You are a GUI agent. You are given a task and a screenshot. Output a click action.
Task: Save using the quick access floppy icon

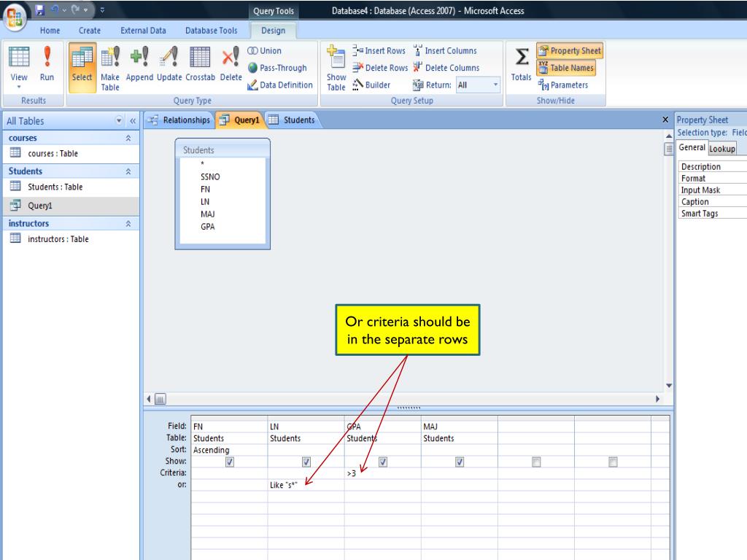(x=40, y=9)
